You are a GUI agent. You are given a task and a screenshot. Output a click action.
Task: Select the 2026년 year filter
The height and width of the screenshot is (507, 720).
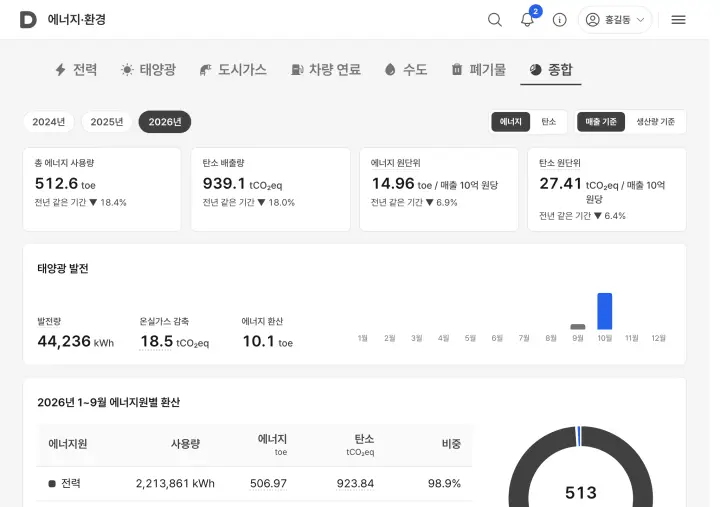click(x=165, y=122)
